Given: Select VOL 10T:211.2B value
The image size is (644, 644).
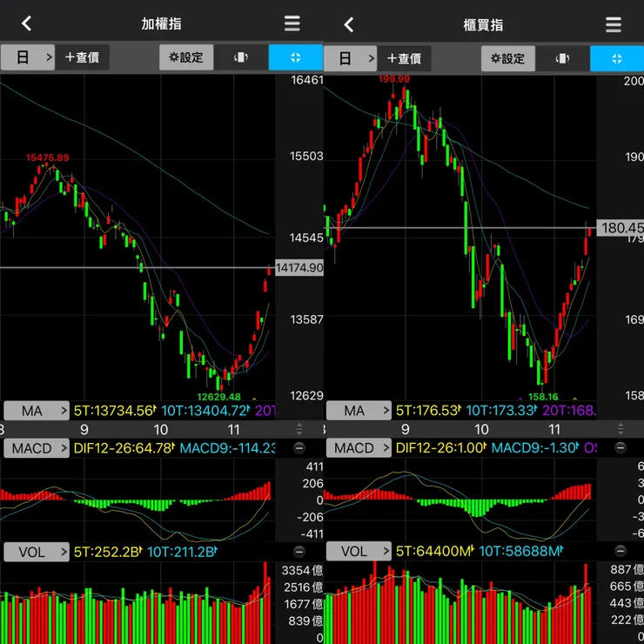Looking at the screenshot, I should pyautogui.click(x=183, y=552).
